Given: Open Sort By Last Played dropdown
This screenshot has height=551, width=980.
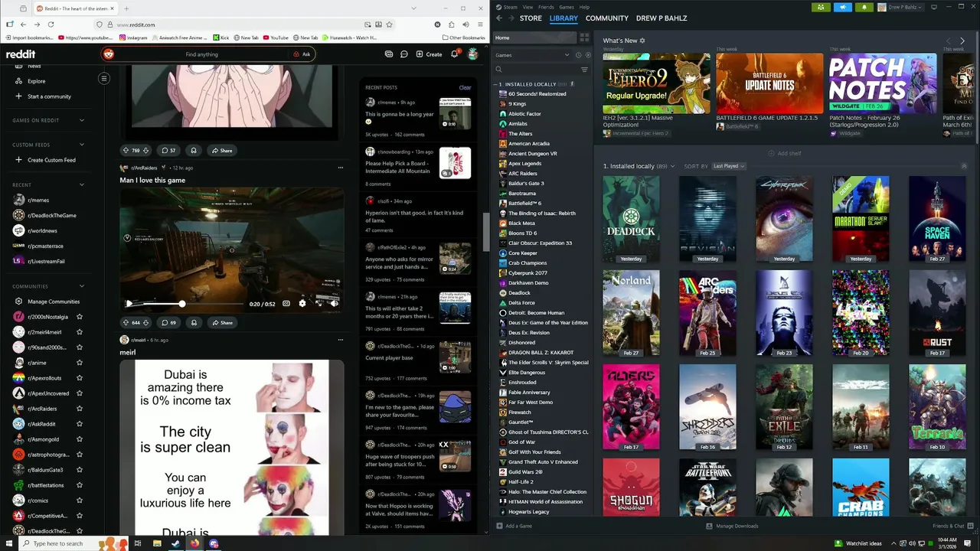Looking at the screenshot, I should click(x=728, y=166).
